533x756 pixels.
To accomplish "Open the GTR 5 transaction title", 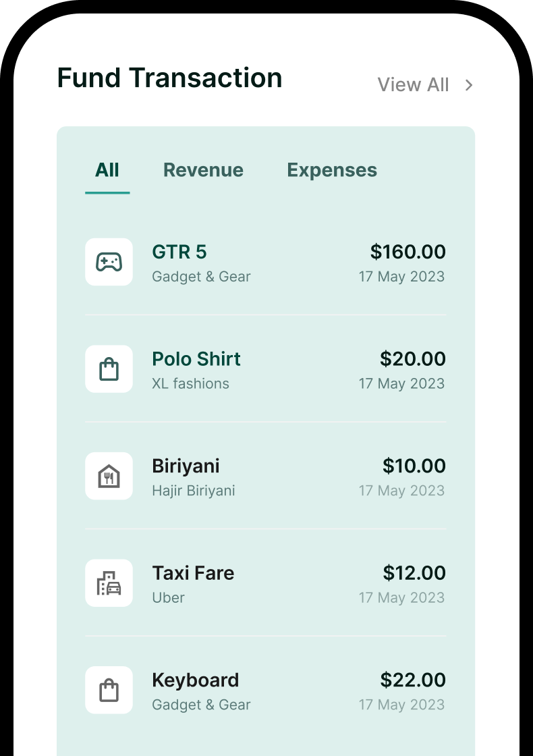I will coord(179,252).
